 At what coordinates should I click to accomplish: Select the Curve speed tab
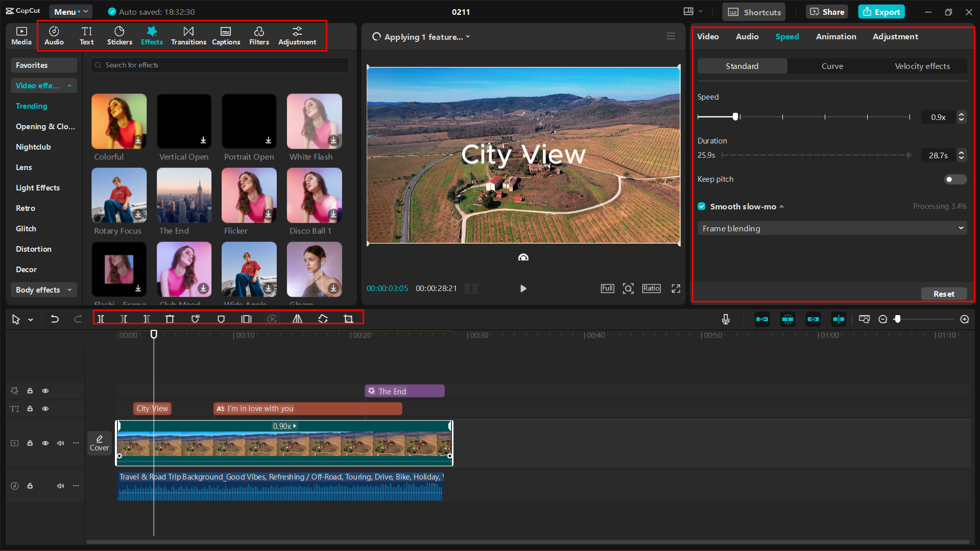832,66
